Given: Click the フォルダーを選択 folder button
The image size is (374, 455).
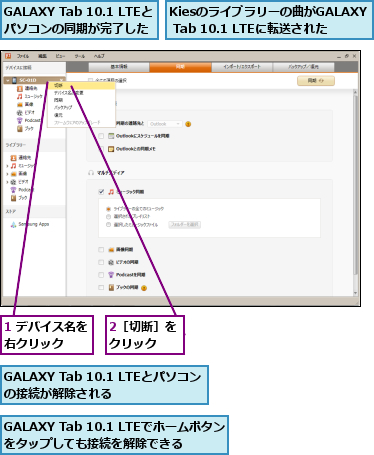Looking at the screenshot, I should (x=184, y=225).
